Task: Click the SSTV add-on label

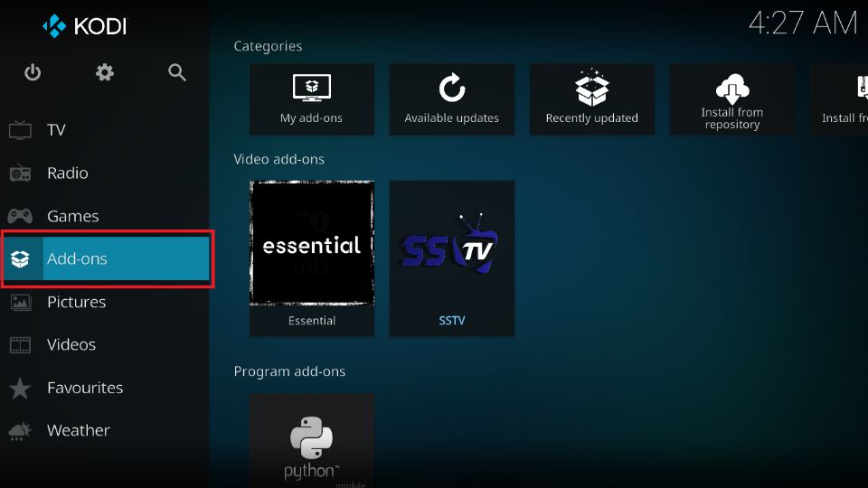Action: click(x=452, y=321)
